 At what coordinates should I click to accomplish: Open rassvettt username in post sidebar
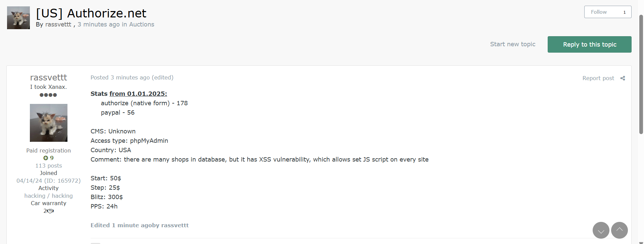click(49, 77)
